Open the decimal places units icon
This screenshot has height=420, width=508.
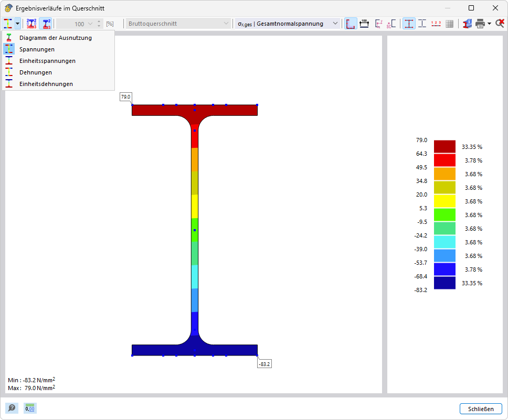pos(30,408)
